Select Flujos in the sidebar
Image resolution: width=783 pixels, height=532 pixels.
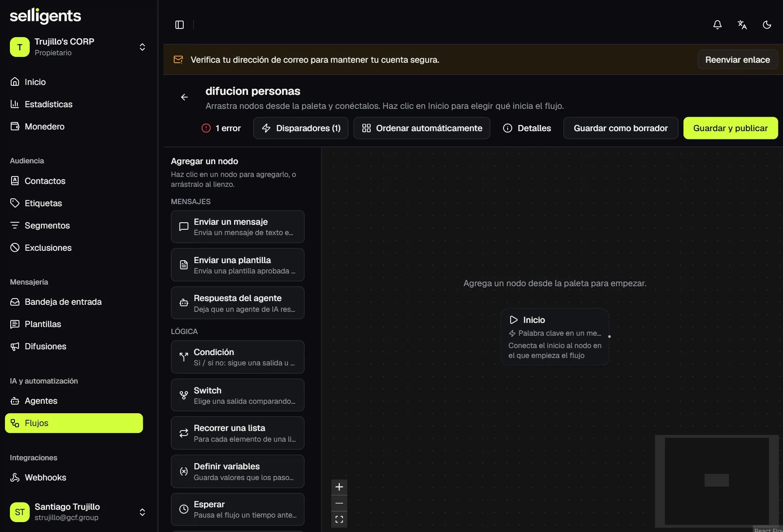coord(74,423)
